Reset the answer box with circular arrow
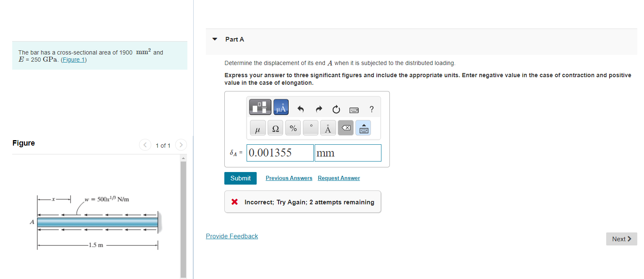The image size is (644, 279). pyautogui.click(x=336, y=110)
